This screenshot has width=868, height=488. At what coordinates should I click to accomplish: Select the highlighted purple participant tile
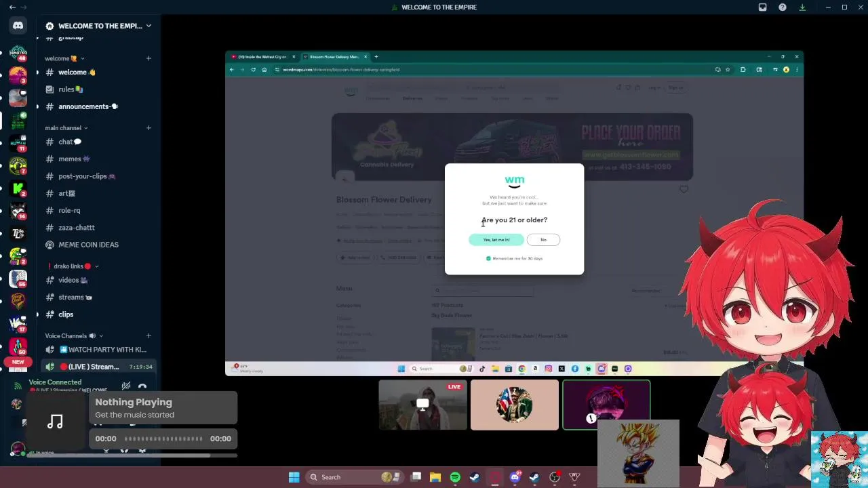tap(606, 405)
